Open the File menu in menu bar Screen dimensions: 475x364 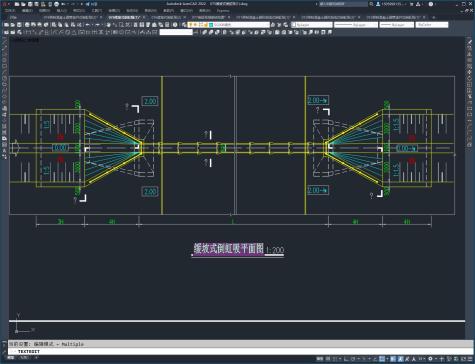9,10
